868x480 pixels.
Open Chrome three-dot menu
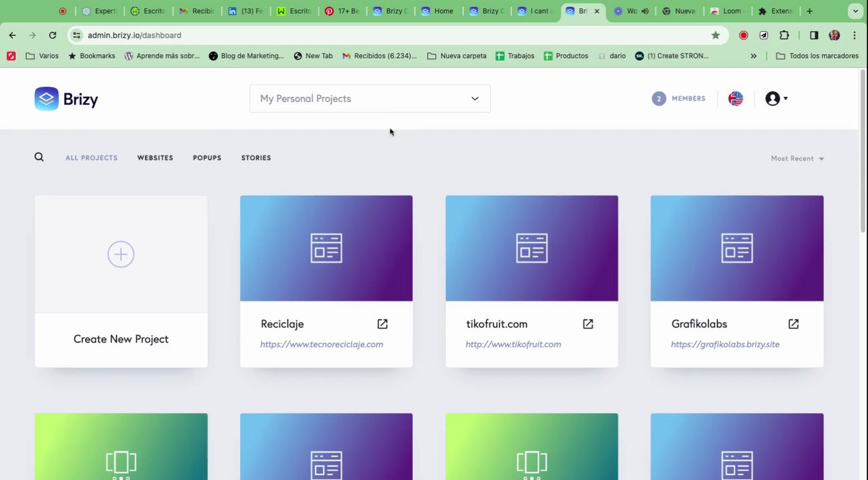point(854,35)
